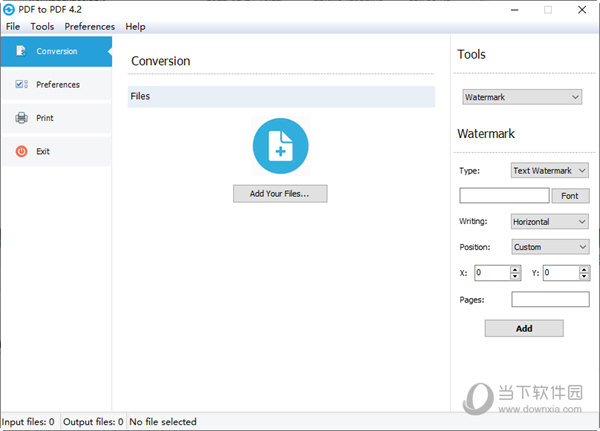Expand the Text Watermark type dropdown
The height and width of the screenshot is (431, 600).
[x=549, y=171]
